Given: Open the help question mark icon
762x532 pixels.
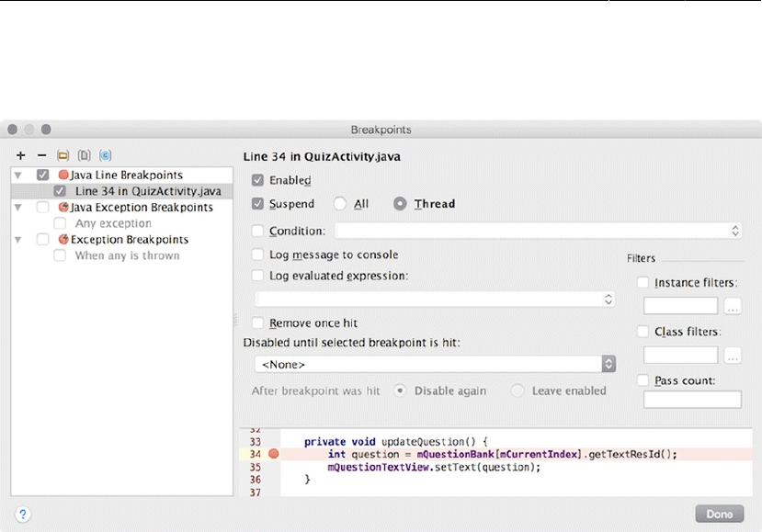Looking at the screenshot, I should [x=23, y=515].
